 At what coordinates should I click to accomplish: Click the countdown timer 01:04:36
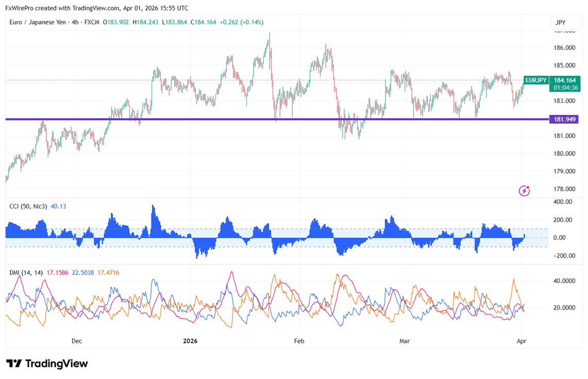tap(565, 88)
